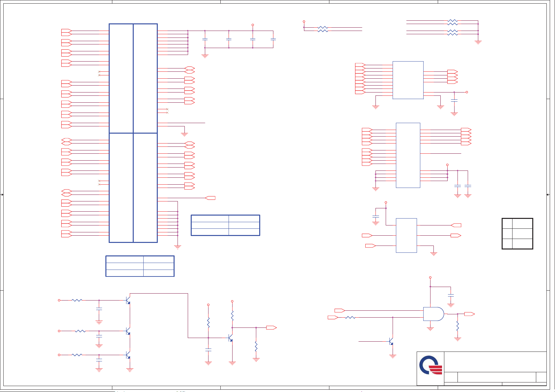Select the large blue four-section IC block
The height and width of the screenshot is (392, 555).
[x=133, y=133]
